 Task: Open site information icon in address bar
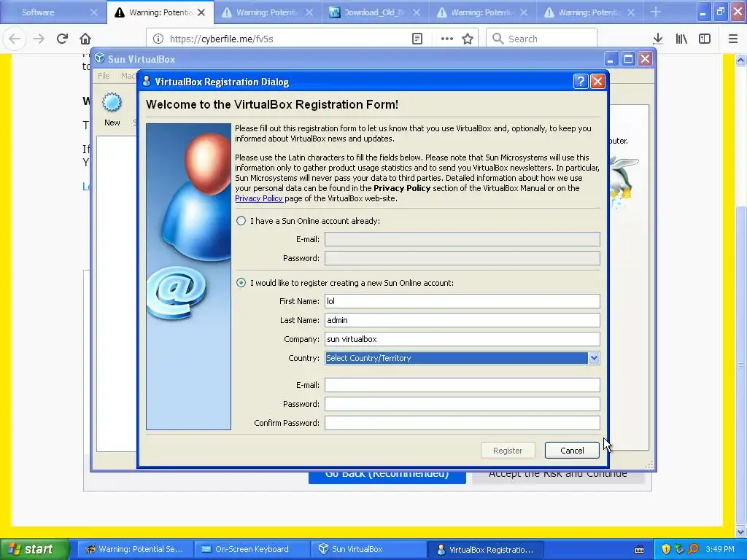pos(158,39)
